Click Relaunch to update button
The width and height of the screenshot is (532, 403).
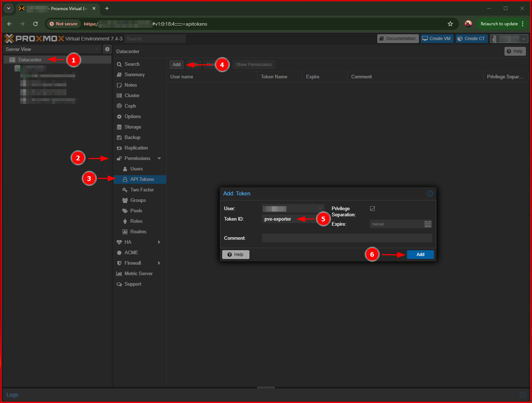click(502, 24)
